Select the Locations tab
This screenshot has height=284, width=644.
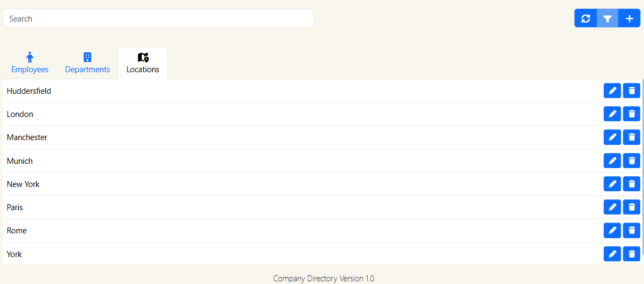pyautogui.click(x=143, y=63)
